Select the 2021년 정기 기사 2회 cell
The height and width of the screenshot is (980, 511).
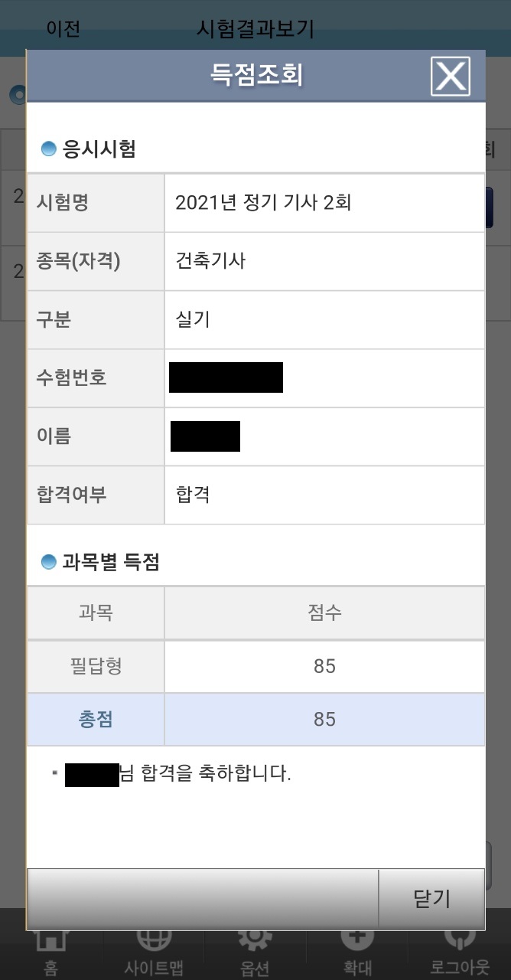324,203
